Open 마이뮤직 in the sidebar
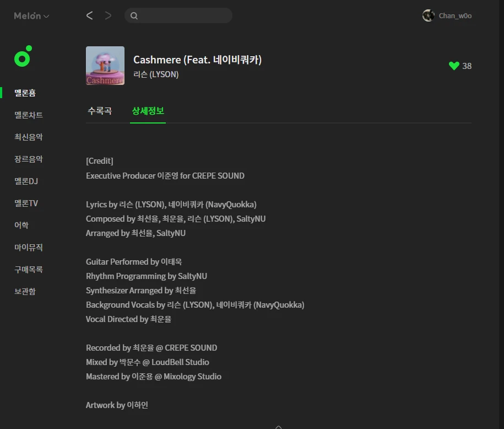504x429 pixels. click(x=29, y=247)
